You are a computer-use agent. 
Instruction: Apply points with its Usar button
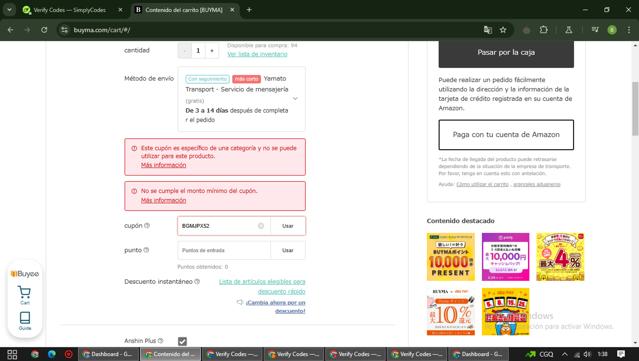click(x=288, y=250)
